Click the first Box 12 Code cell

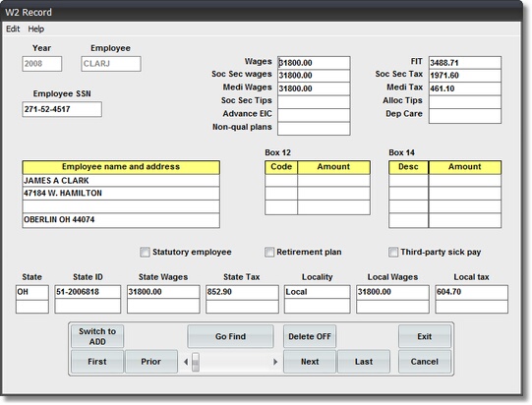[281, 181]
